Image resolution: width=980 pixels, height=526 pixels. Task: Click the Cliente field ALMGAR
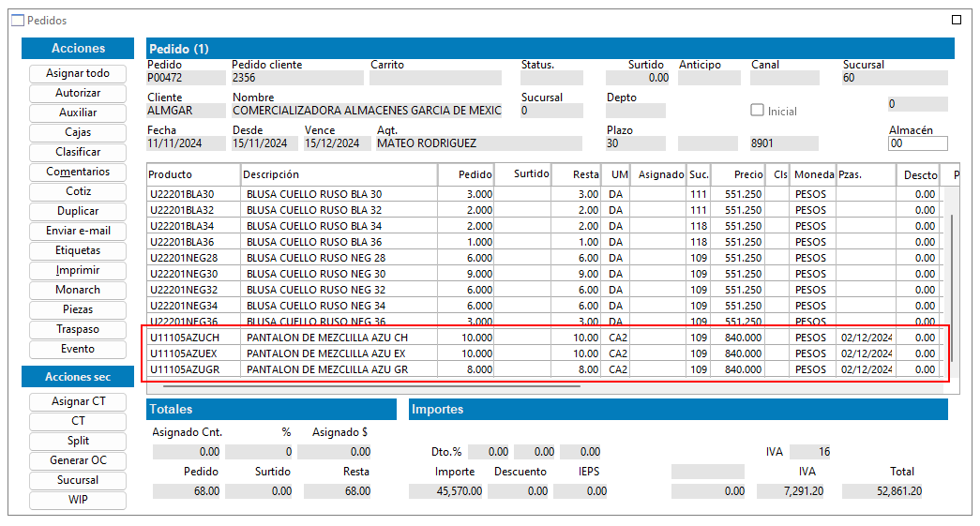pyautogui.click(x=186, y=111)
